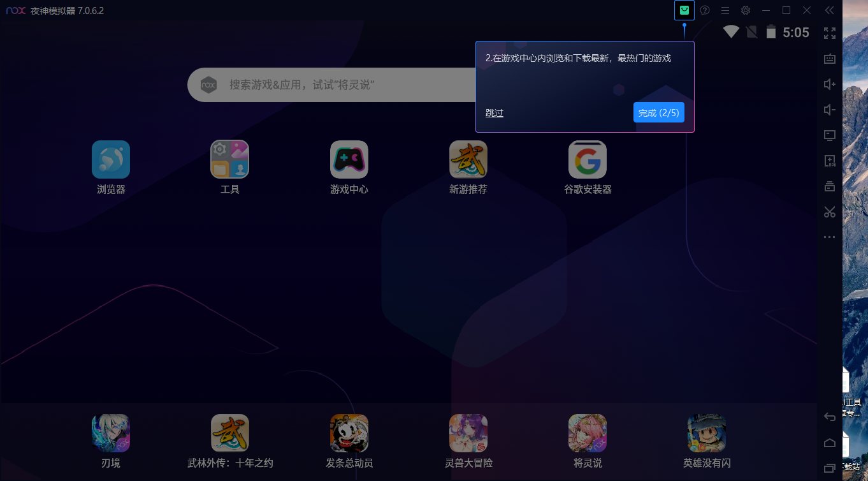Open the screen display sidebar tool
This screenshot has width=868, height=481.
coord(830,135)
